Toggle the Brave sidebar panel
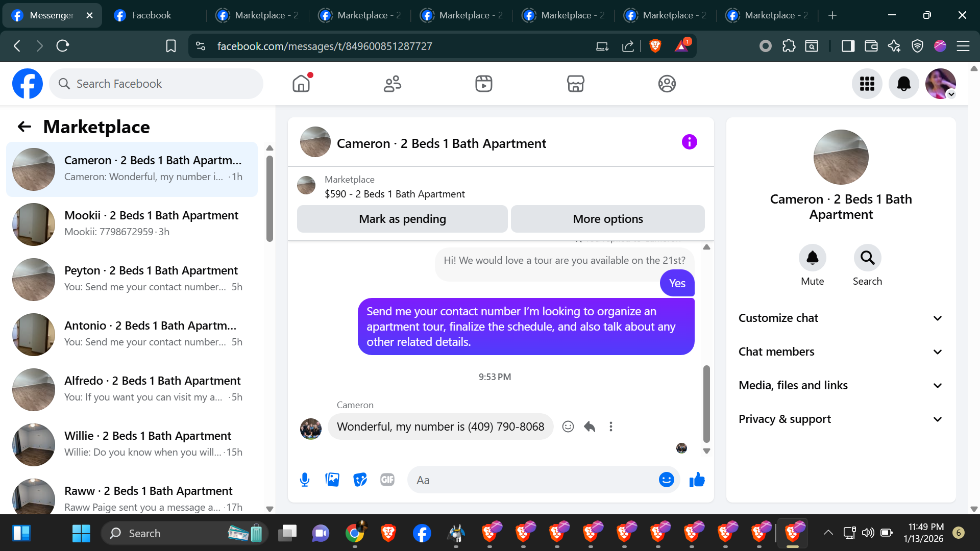Viewport: 980px width, 551px height. coord(848,46)
